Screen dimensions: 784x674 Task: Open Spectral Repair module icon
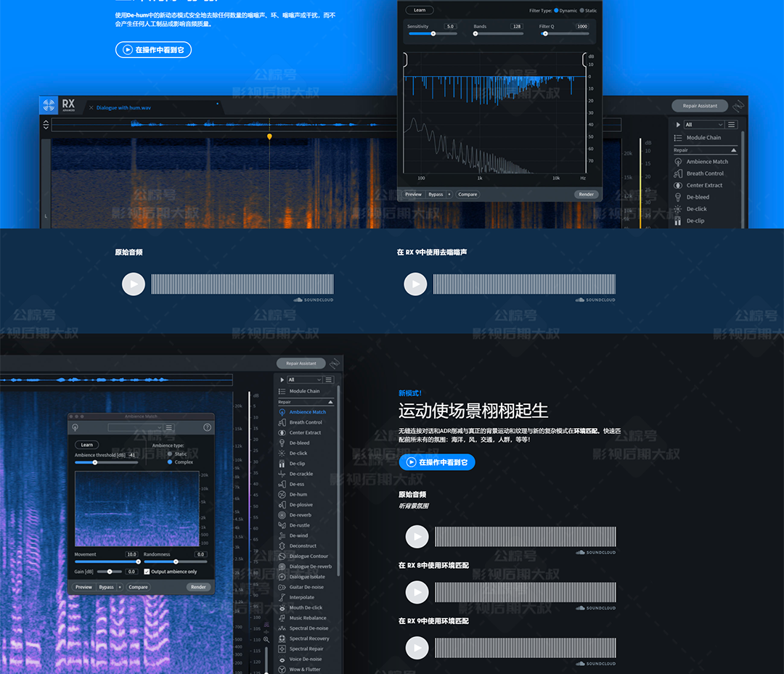[282, 649]
